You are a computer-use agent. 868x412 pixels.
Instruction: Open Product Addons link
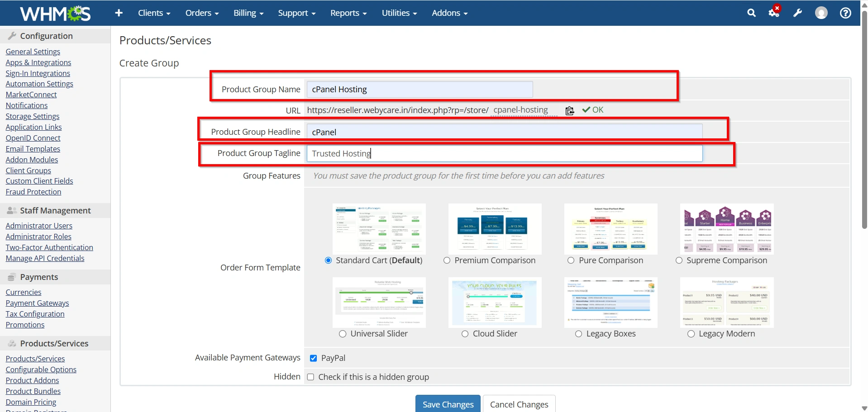(33, 380)
